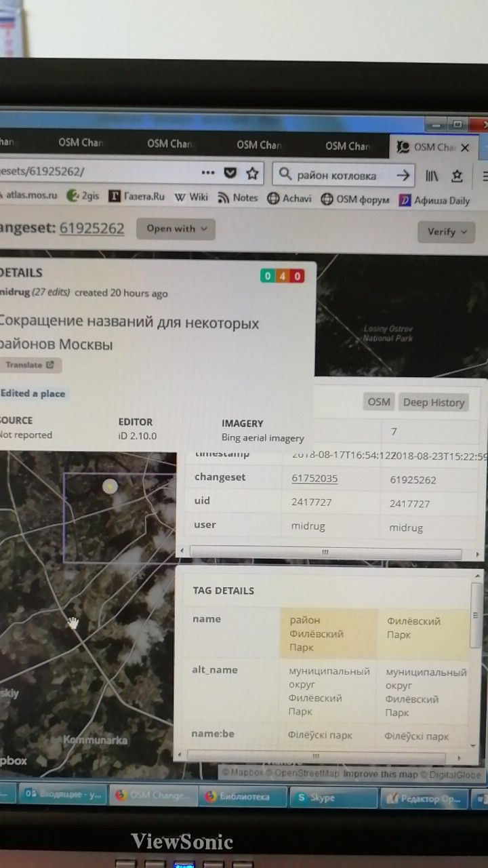Switch to fifth OSM Chan tab
This screenshot has height=868, width=488.
(347, 146)
